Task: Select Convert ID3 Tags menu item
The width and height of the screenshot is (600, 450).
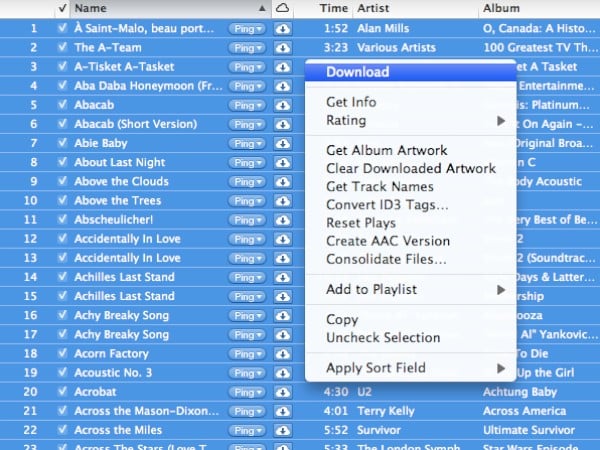Action: tap(411, 205)
